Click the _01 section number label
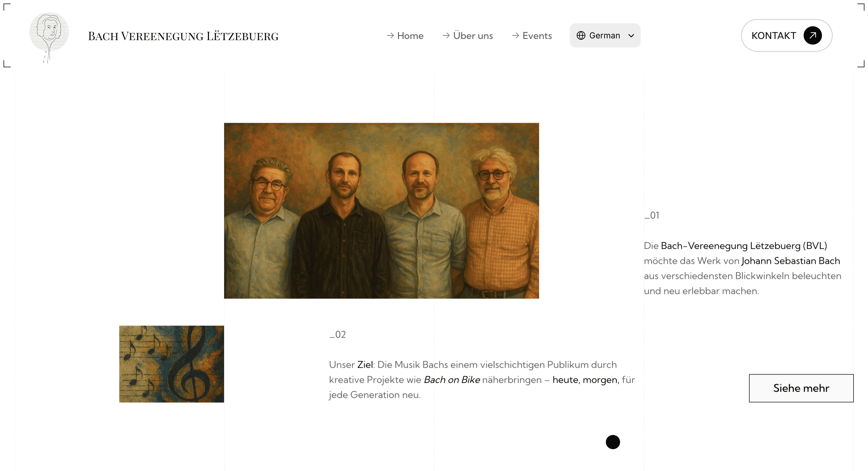 click(651, 215)
